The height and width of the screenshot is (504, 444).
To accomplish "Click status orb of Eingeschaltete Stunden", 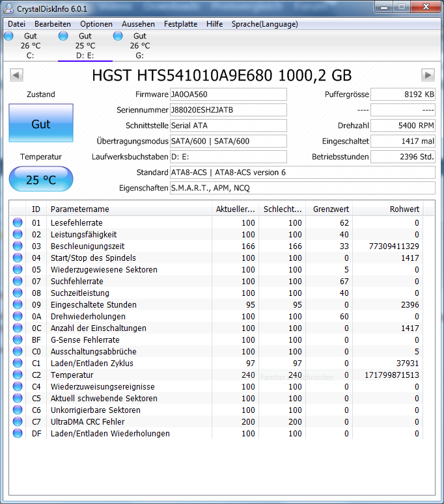I will click(18, 304).
